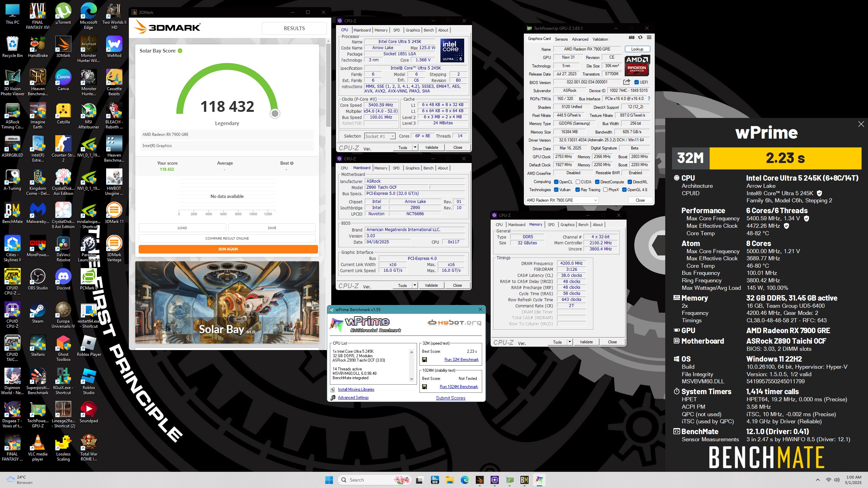Click COMPARE RESULT ONLINE button
Viewport: 868px width, 488px height.
(227, 238)
